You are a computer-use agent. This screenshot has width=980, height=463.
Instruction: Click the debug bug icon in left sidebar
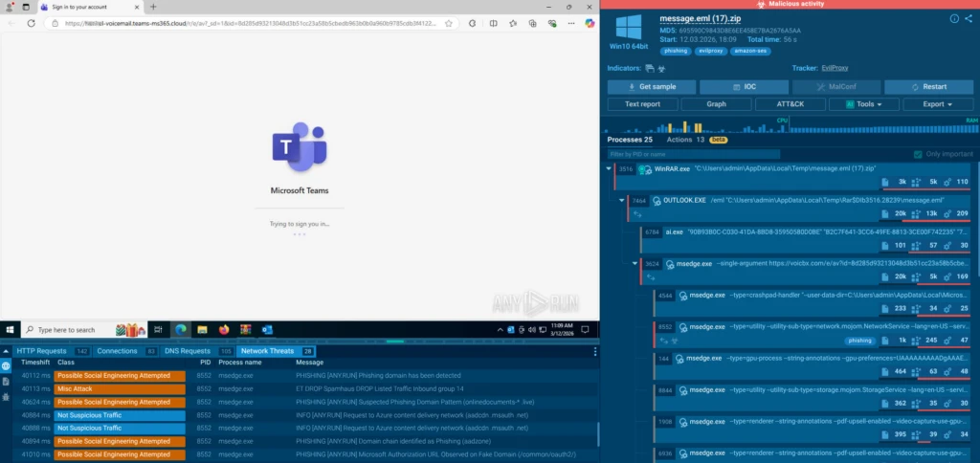[x=7, y=397]
